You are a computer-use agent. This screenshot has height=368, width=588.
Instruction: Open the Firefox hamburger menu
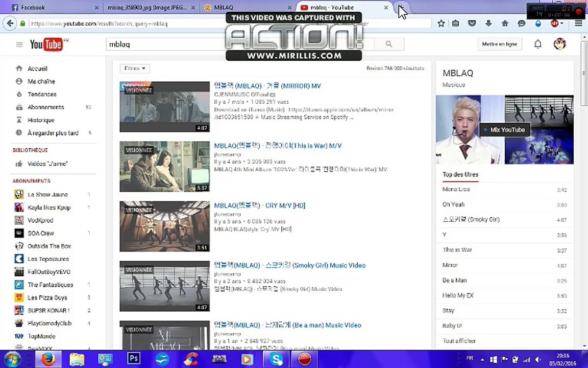(578, 24)
